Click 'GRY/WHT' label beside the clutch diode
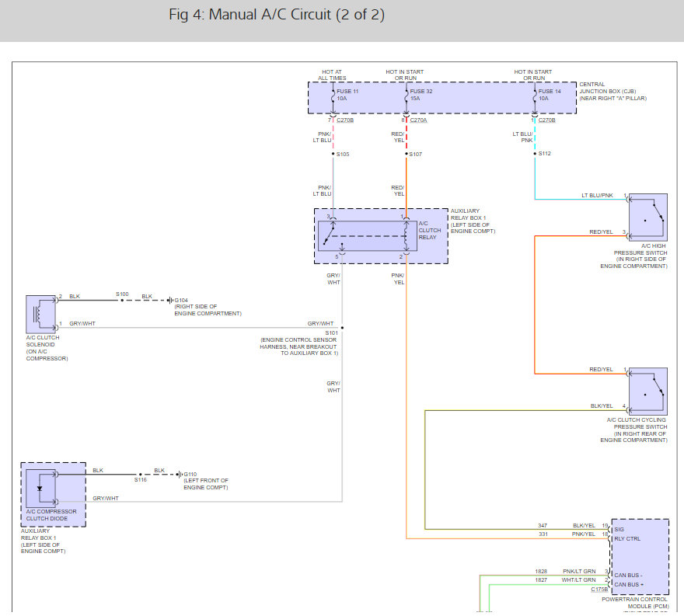 (x=106, y=498)
